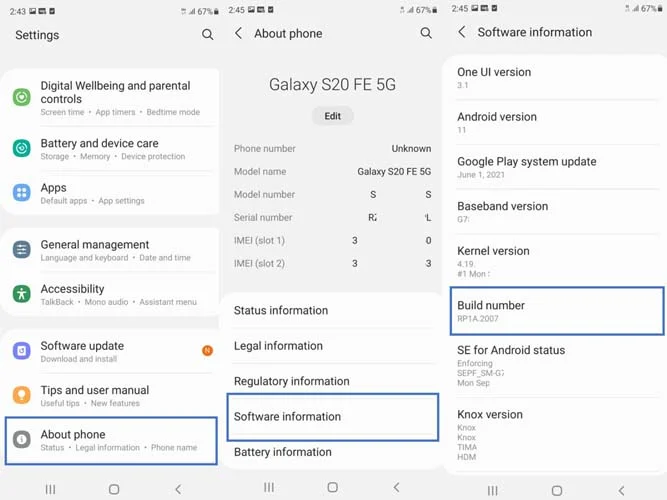
Task: Tap the search icon in Settings screen
Action: (x=208, y=34)
